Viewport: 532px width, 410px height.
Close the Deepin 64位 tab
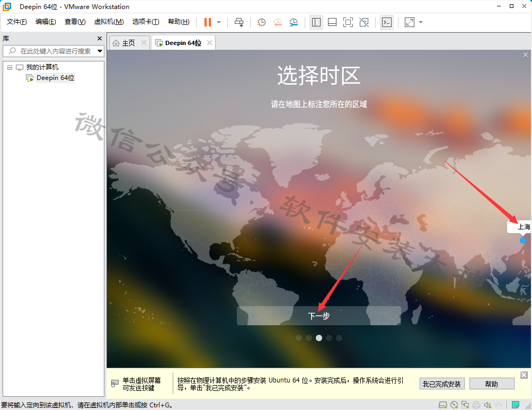click(x=210, y=43)
